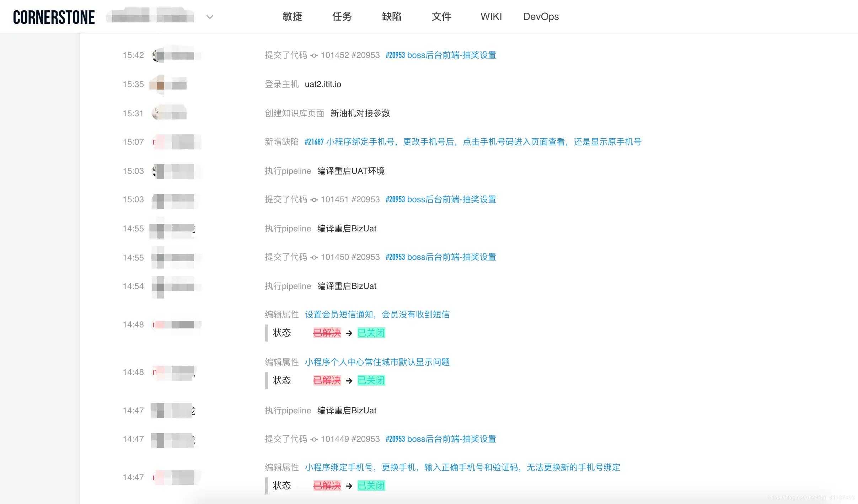Open the DevOps section
The height and width of the screenshot is (504, 858).
[x=541, y=16]
